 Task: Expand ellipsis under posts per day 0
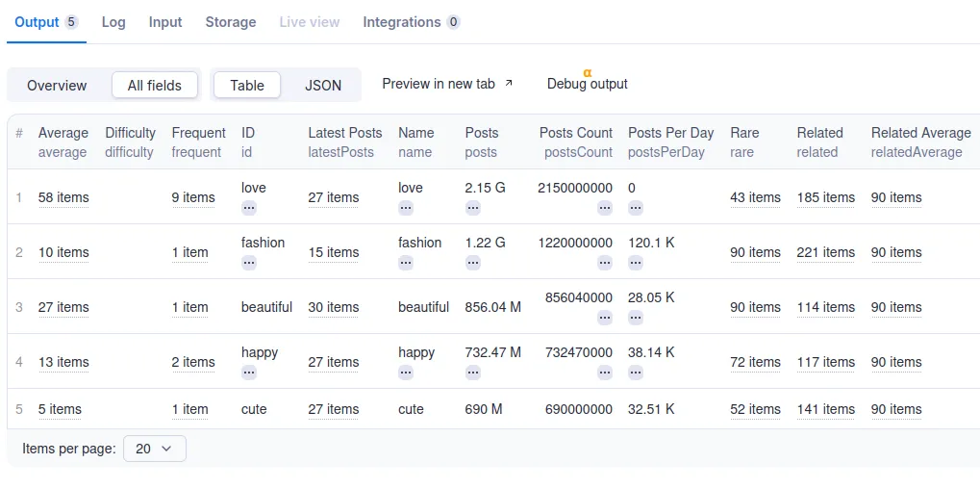636,208
